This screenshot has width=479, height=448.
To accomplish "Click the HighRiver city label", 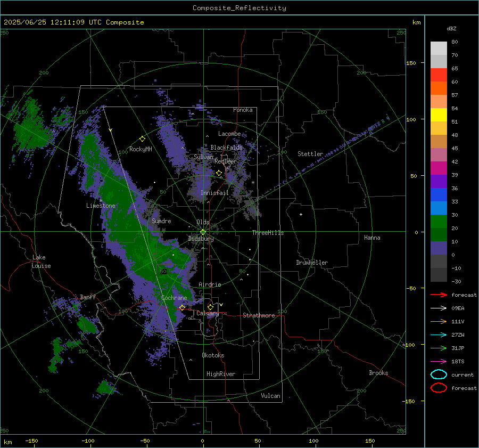I will coord(221,374).
